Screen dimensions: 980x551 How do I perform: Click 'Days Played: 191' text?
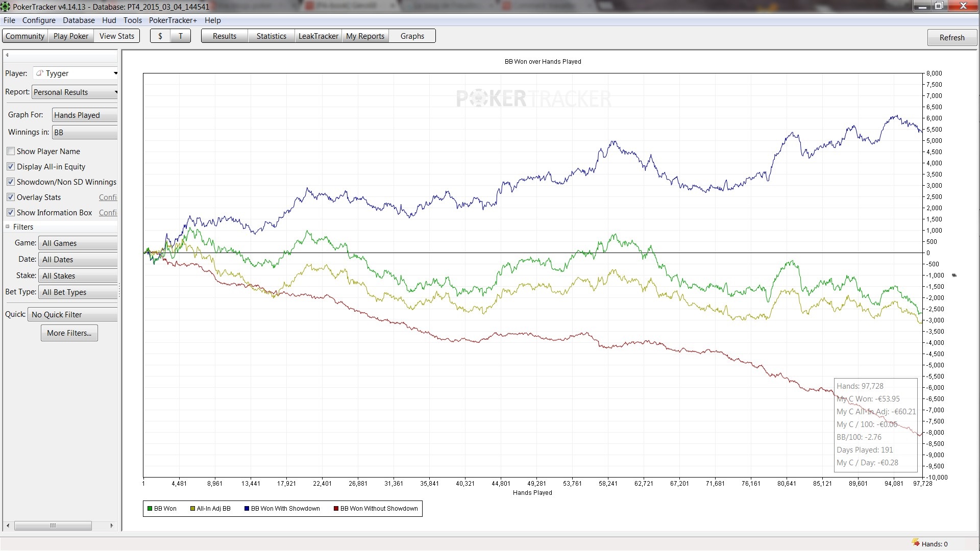click(x=865, y=450)
